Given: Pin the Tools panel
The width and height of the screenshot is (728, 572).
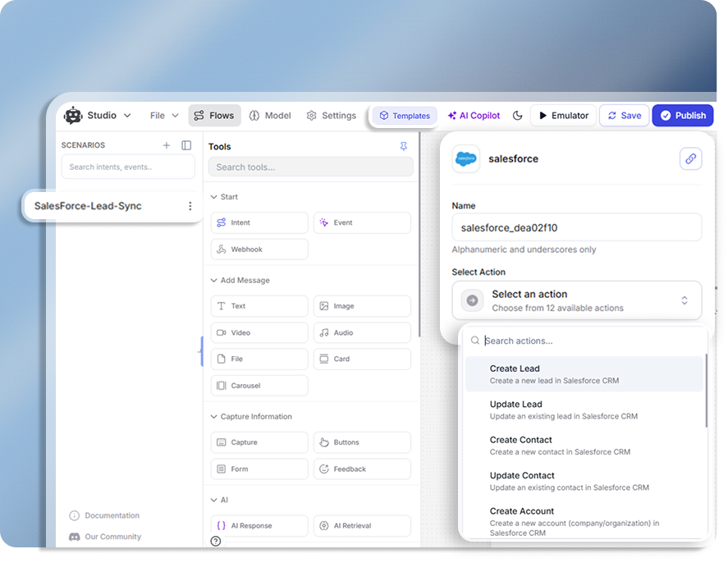Looking at the screenshot, I should click(x=403, y=146).
